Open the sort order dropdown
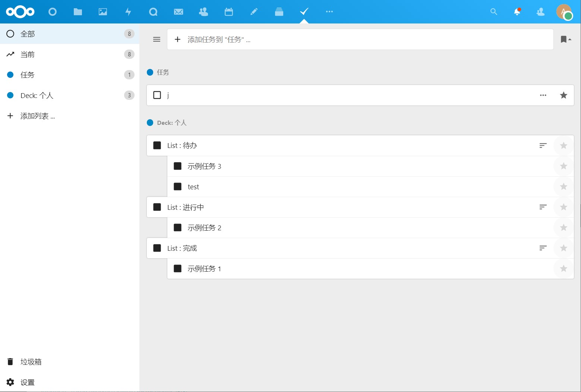 coord(566,39)
